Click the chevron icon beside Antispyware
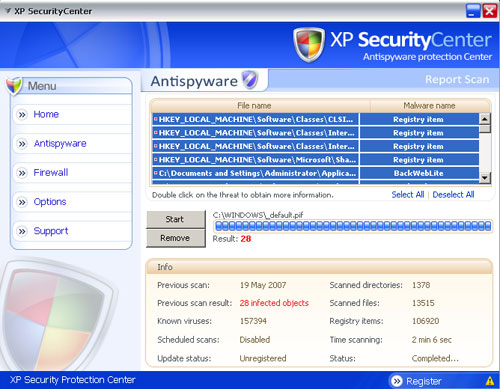 click(x=22, y=144)
